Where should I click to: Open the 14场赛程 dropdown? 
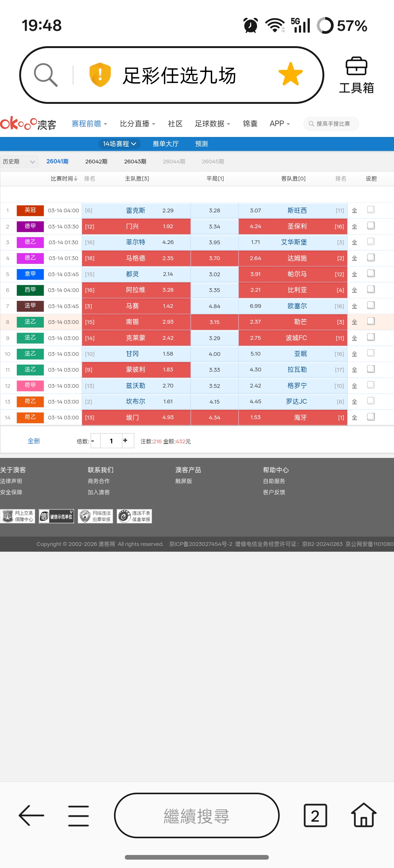119,144
